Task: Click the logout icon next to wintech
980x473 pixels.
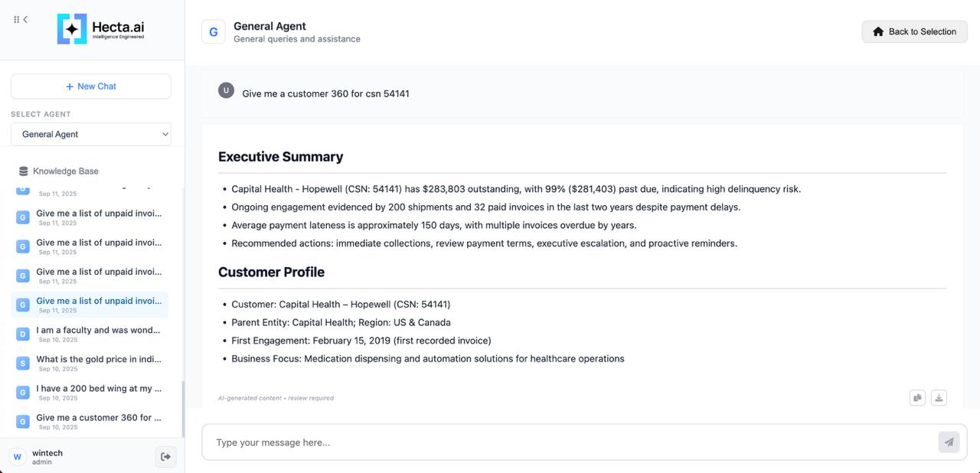Action: 165,457
